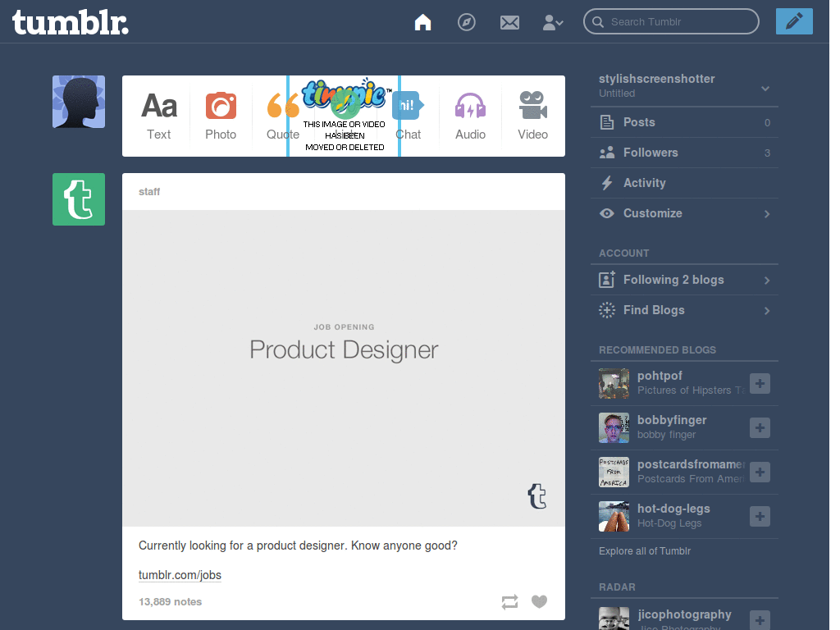Image resolution: width=840 pixels, height=630 pixels.
Task: Click into the Search Tumblr field
Action: (x=671, y=22)
